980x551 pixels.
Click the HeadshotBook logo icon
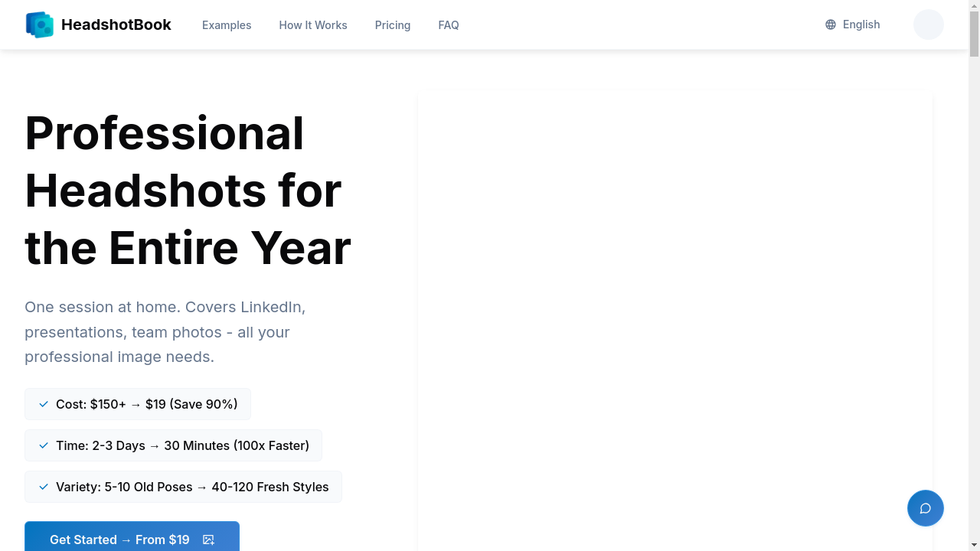click(40, 24)
